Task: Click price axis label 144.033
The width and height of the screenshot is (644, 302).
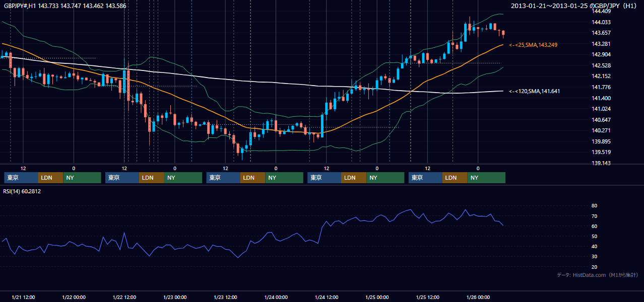Action: pos(602,22)
